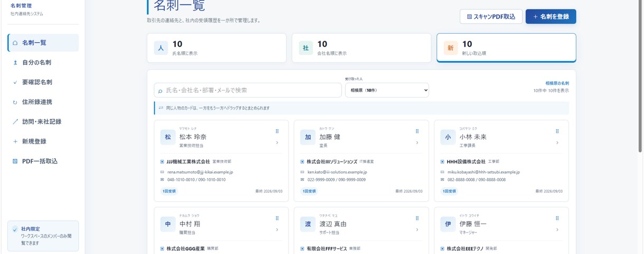
Task: Click drag handle on 松本 玲奈 card
Action: point(277,131)
